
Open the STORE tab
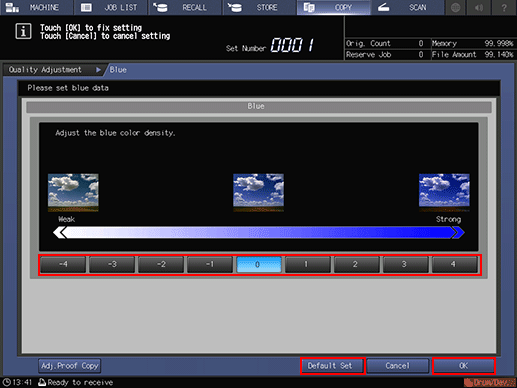(260, 7)
